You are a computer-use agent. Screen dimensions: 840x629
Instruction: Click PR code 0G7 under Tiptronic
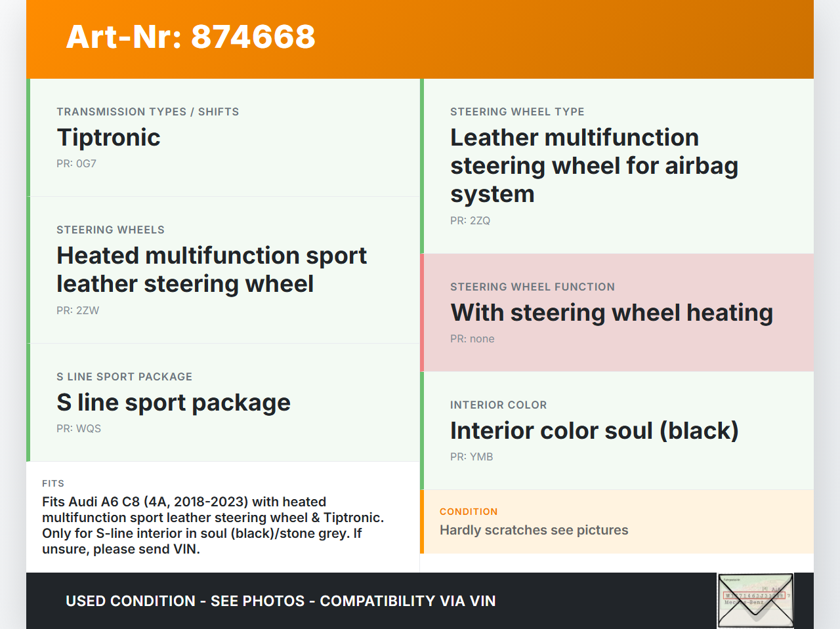tap(76, 164)
